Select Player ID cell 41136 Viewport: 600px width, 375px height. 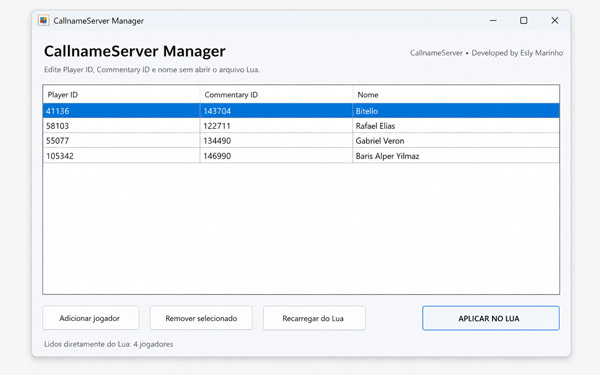[x=121, y=111]
